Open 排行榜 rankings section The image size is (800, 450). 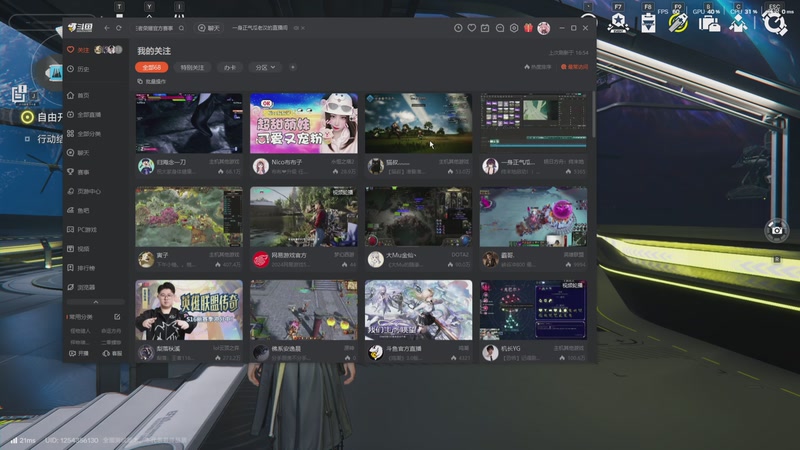81,268
